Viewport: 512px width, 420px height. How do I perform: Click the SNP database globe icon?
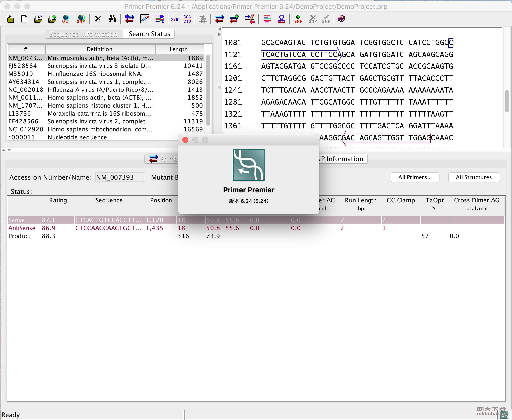[x=81, y=19]
